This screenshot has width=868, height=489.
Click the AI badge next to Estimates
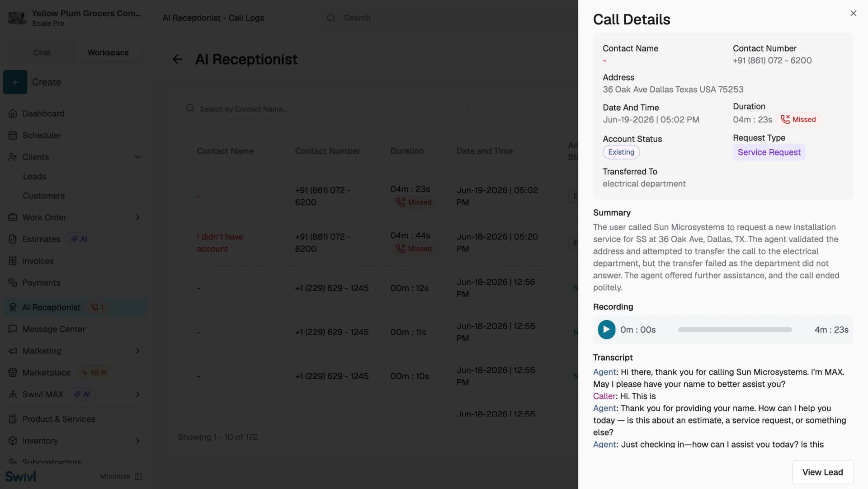(79, 239)
